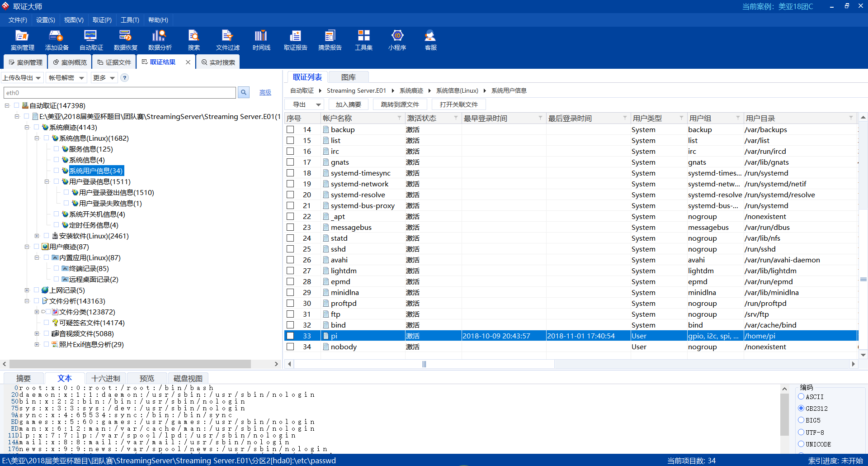Viewport: 868px width, 466px height.
Task: Switch to the 实时搜索 tab
Action: point(218,62)
